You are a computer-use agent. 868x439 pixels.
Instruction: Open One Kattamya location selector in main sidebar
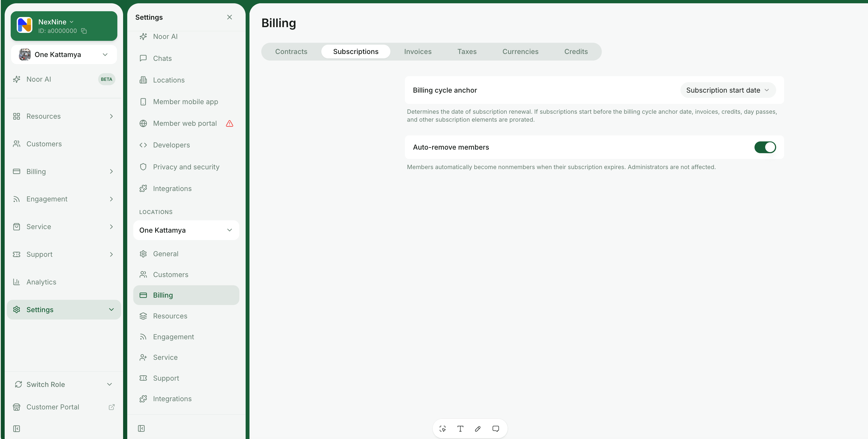[x=64, y=55]
